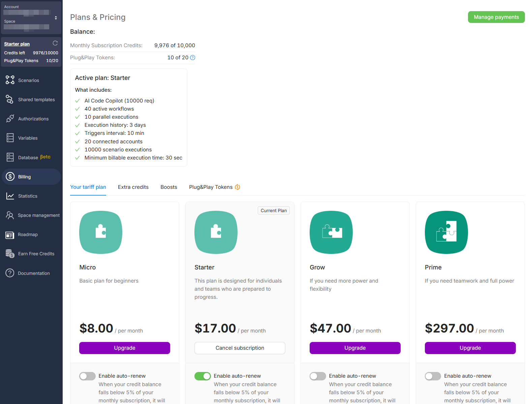The height and width of the screenshot is (404, 532).
Task: Click the Earn Free Credits coins icon
Action: [x=10, y=254]
